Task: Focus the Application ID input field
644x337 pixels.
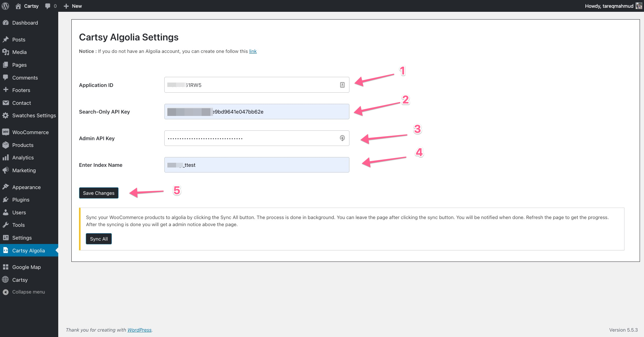Action: 257,85
